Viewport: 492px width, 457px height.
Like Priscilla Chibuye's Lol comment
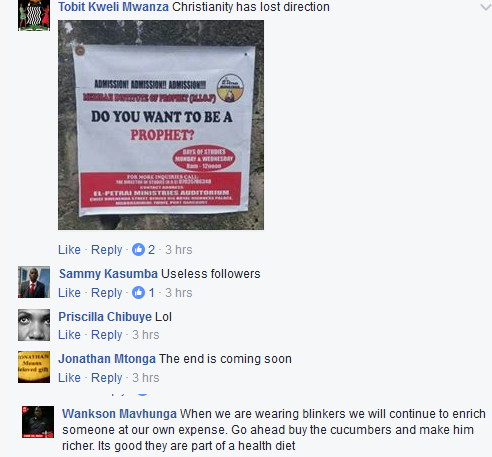coord(69,335)
